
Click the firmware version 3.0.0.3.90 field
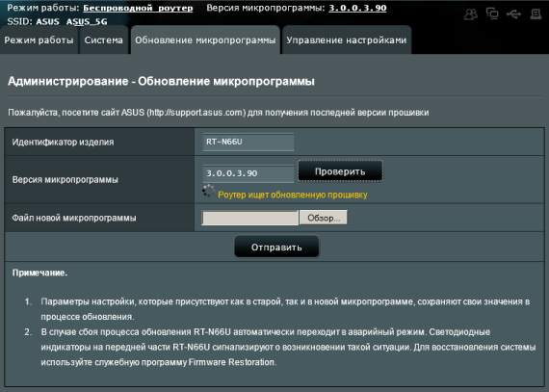click(x=248, y=173)
